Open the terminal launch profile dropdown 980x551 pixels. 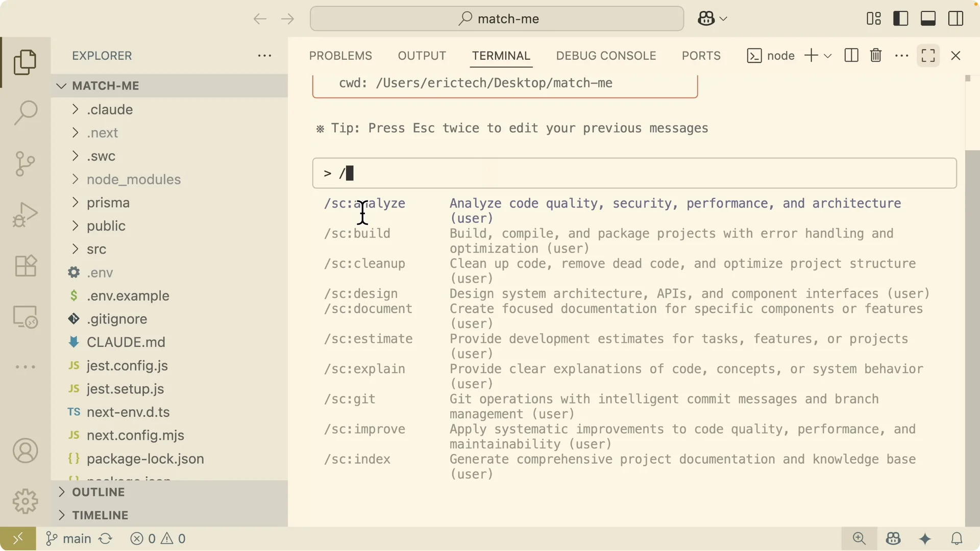coord(828,56)
